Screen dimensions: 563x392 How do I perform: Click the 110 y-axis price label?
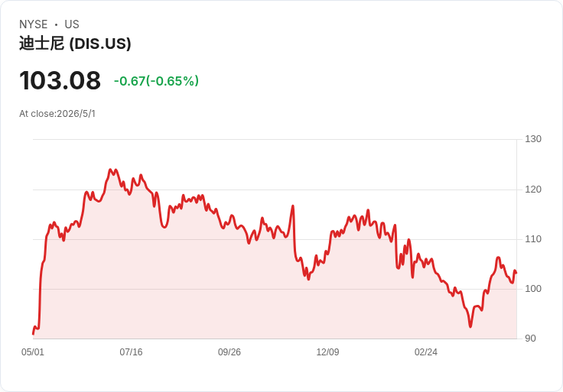coord(533,239)
